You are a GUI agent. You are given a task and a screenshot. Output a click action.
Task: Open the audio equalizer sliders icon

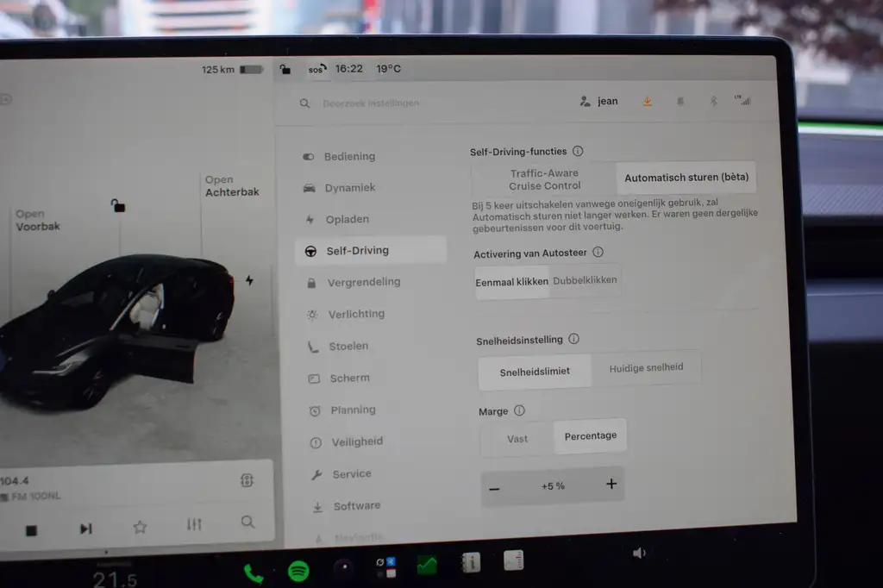click(x=194, y=524)
